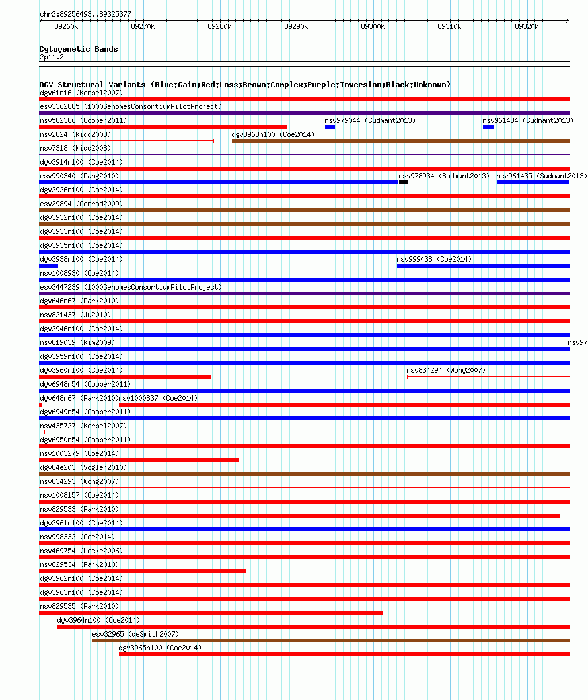Select dgv3914n100 (Coe2014) label
Screen dimensions: 588x700
click(x=81, y=162)
